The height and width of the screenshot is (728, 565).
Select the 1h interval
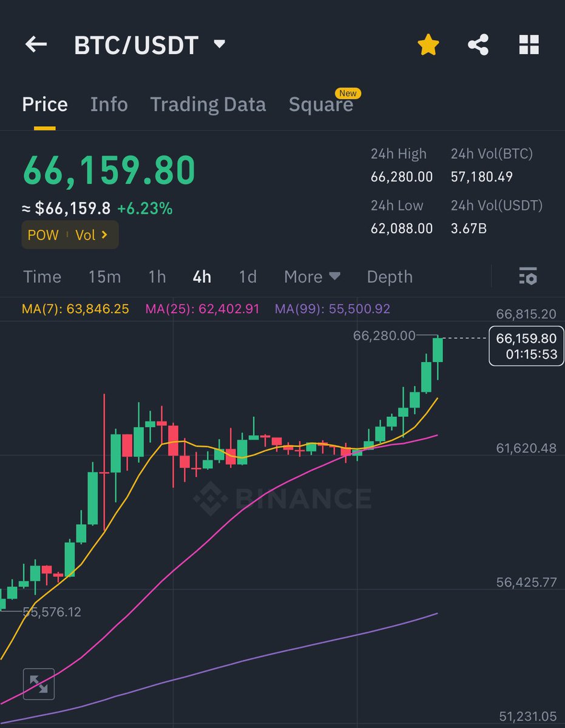[157, 277]
